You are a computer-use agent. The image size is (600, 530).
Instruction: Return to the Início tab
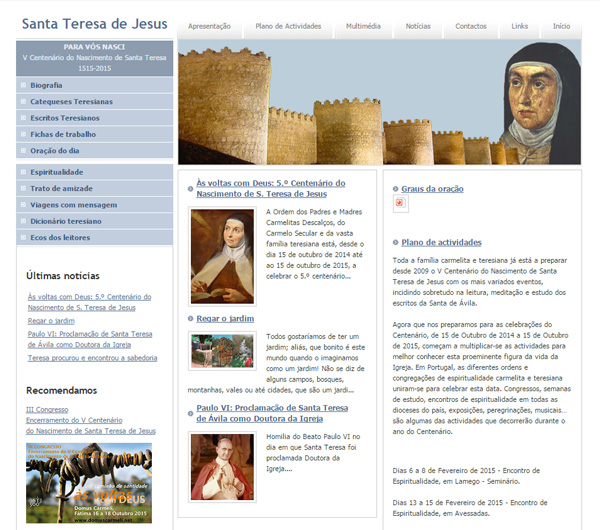(x=561, y=26)
